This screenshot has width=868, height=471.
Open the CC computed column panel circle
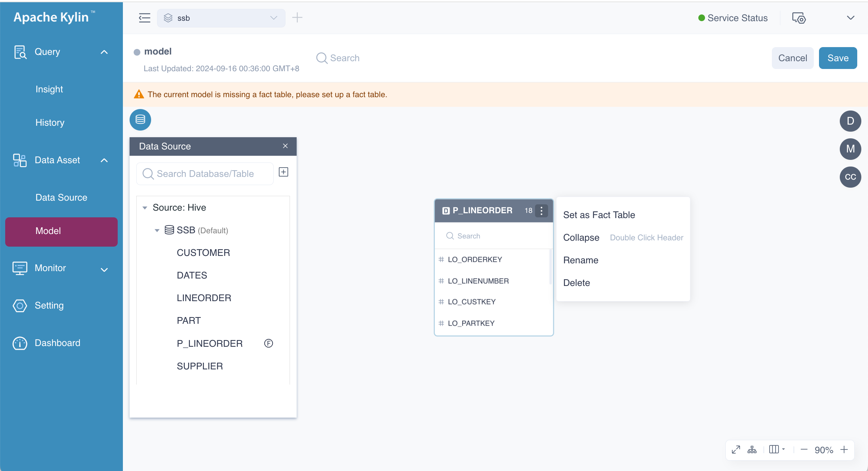pos(850,177)
